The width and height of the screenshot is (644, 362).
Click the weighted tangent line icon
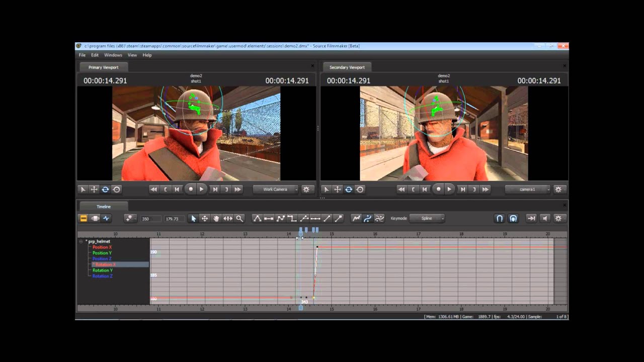coord(327,218)
